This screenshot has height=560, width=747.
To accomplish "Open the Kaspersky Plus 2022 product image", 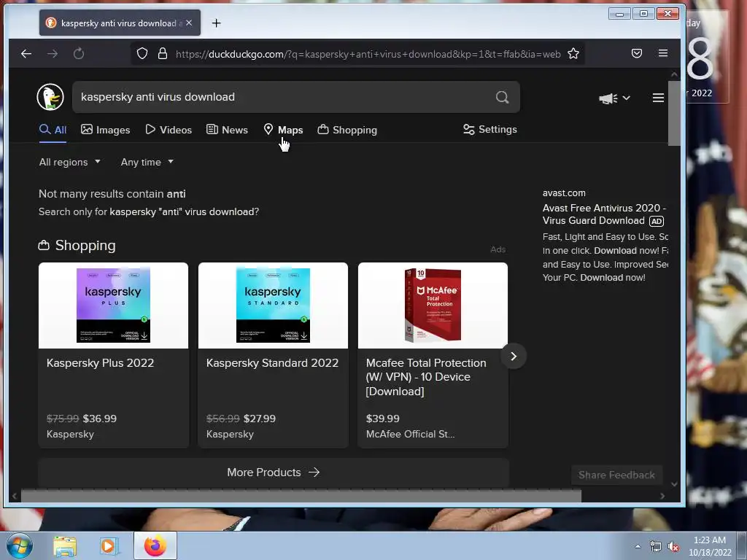I will point(113,306).
